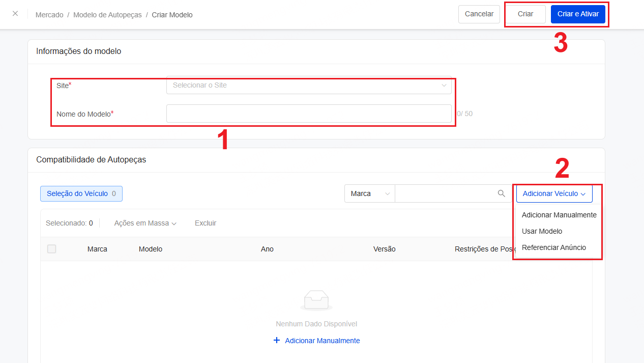Viewport: 644px width, 363px height.
Task: Click the Cancelar button
Action: tap(479, 14)
